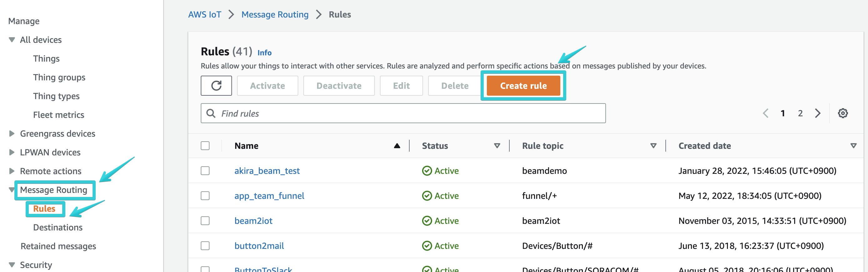Expand the Remote actions section
The image size is (868, 272).
pyautogui.click(x=12, y=171)
